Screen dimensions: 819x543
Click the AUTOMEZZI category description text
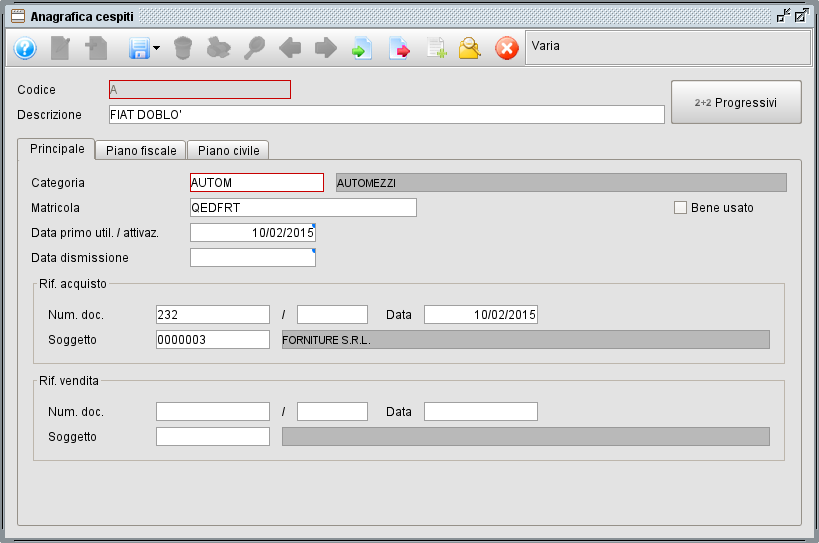(x=366, y=183)
